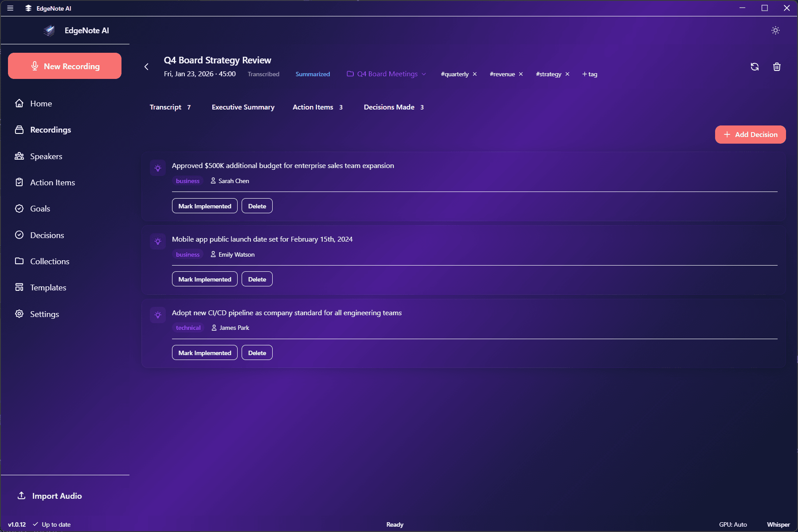Mark the $500K budget decision implemented
798x532 pixels.
[x=204, y=206]
